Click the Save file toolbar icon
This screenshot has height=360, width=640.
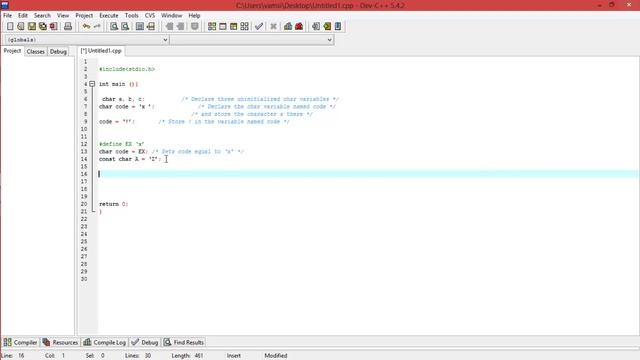pos(32,27)
